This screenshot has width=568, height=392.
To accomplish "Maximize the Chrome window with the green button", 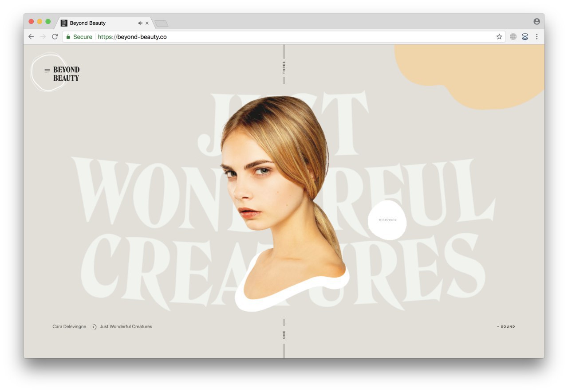I will pos(48,21).
